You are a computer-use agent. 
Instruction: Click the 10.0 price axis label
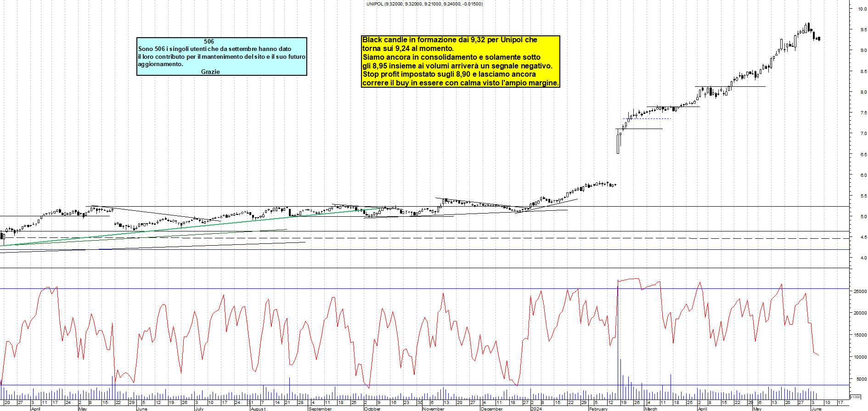862,9
